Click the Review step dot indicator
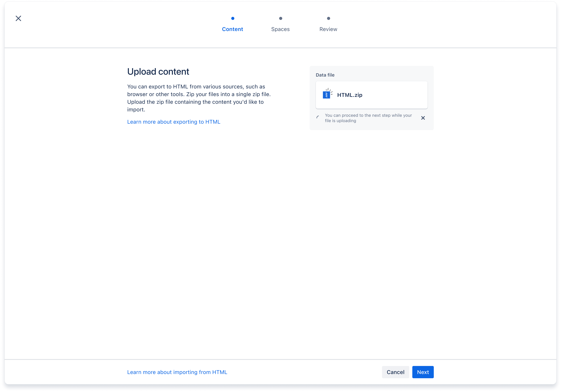 328,18
